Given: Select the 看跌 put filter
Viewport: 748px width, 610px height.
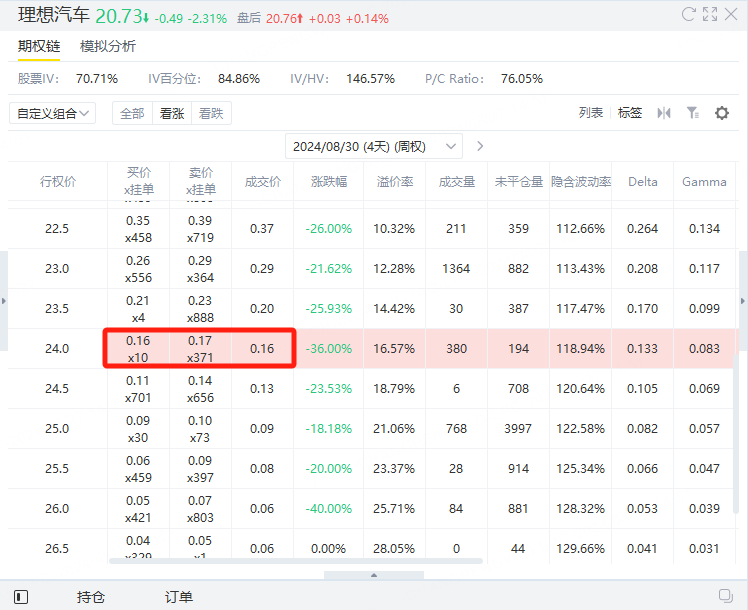Looking at the screenshot, I should (211, 114).
